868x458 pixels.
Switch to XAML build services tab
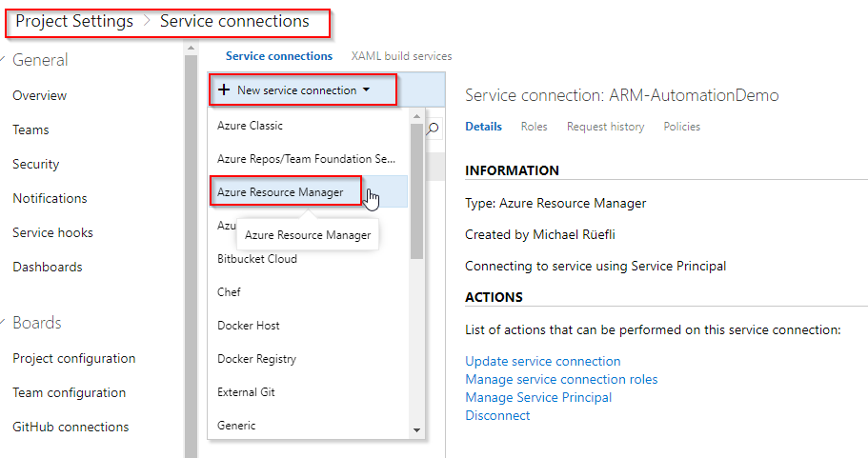click(401, 56)
